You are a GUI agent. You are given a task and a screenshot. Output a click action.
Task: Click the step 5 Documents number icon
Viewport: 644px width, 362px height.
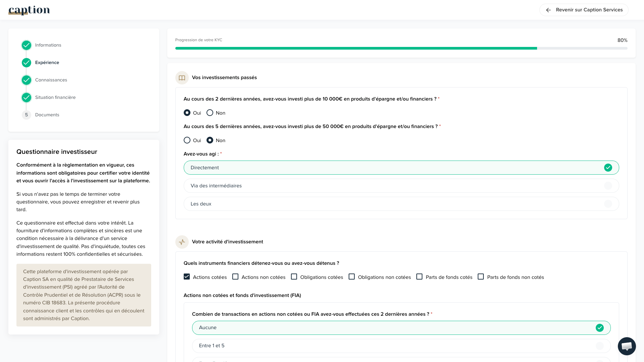click(26, 115)
